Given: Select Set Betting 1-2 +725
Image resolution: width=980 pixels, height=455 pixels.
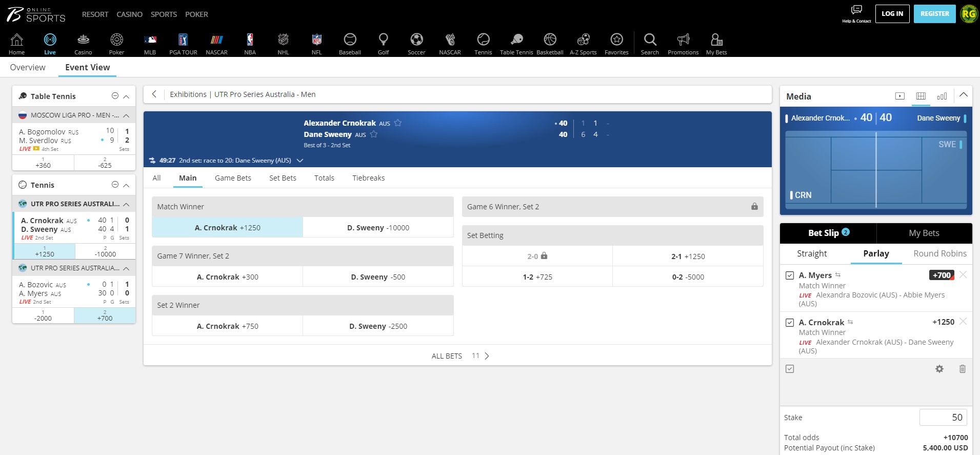Looking at the screenshot, I should pos(537,276).
